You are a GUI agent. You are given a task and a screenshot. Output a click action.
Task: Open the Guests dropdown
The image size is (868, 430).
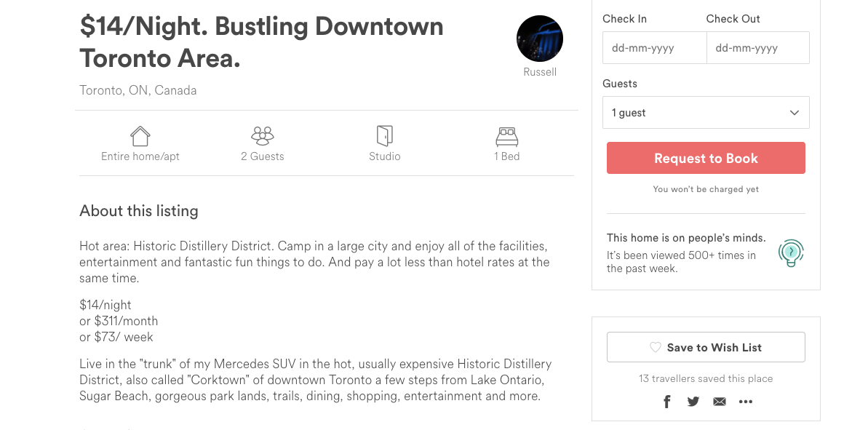point(706,112)
